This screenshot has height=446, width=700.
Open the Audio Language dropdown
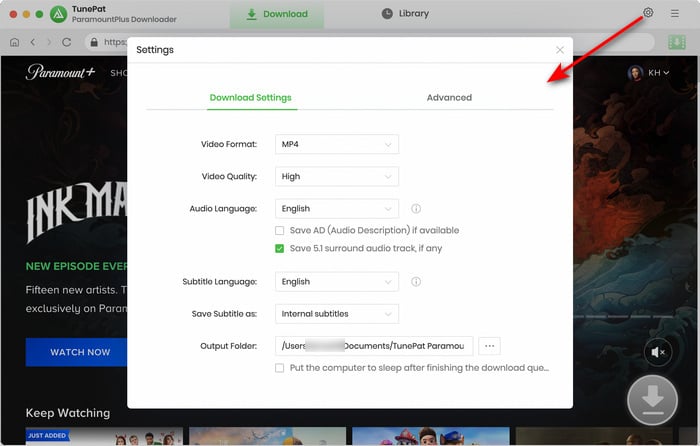click(x=337, y=208)
